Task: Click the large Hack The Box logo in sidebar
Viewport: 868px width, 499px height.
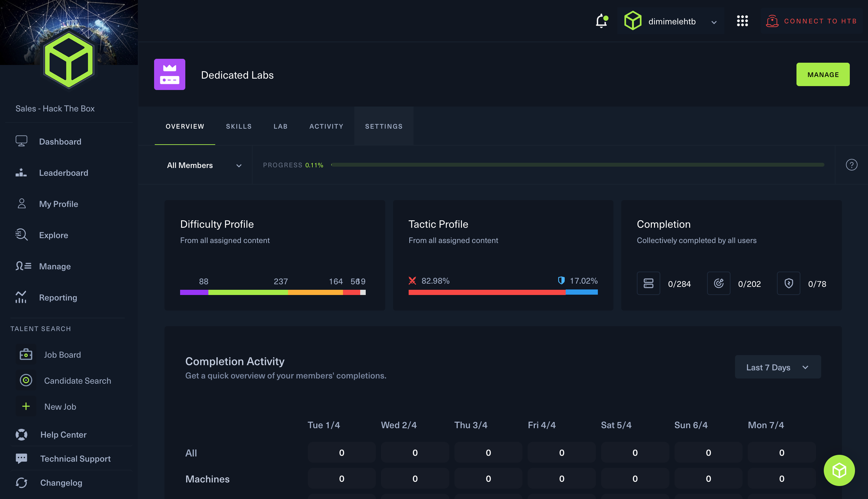Action: point(69,60)
